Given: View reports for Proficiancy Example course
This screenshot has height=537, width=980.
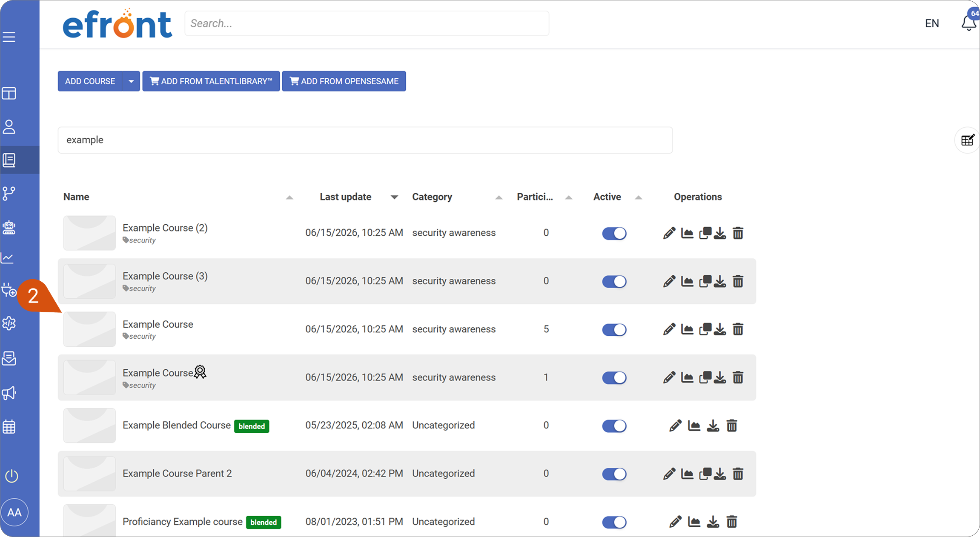Looking at the screenshot, I should coord(694,522).
